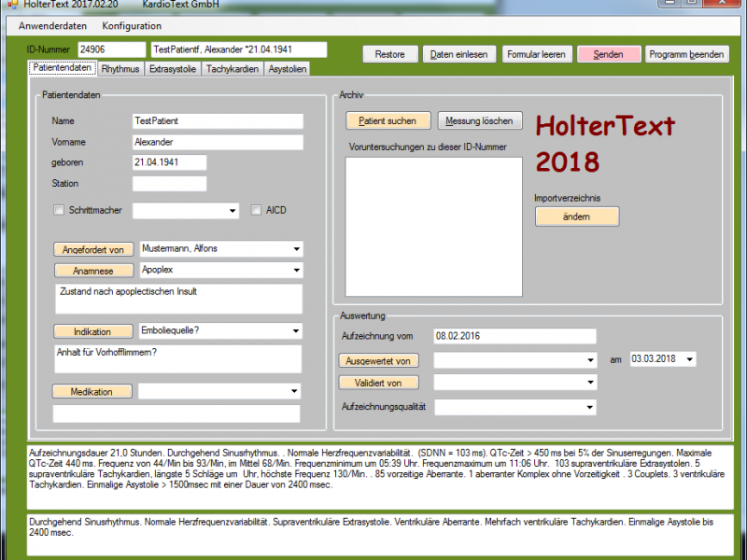747x560 pixels.
Task: Switch to the Extrasystolie tab
Action: click(x=173, y=69)
